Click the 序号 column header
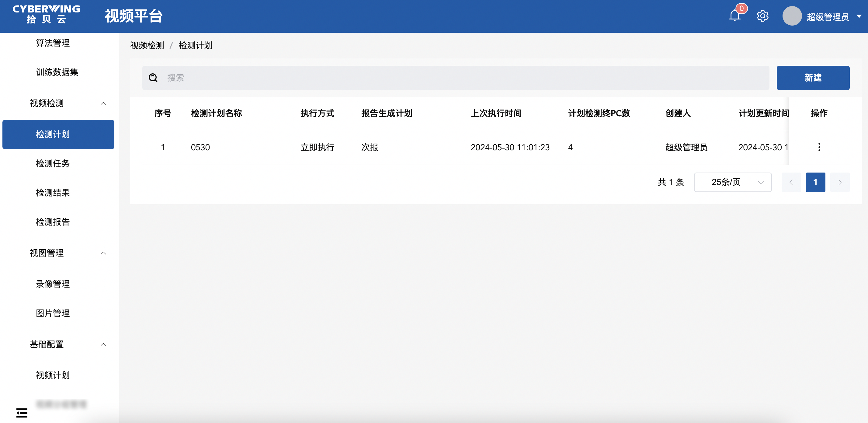 [x=163, y=113]
